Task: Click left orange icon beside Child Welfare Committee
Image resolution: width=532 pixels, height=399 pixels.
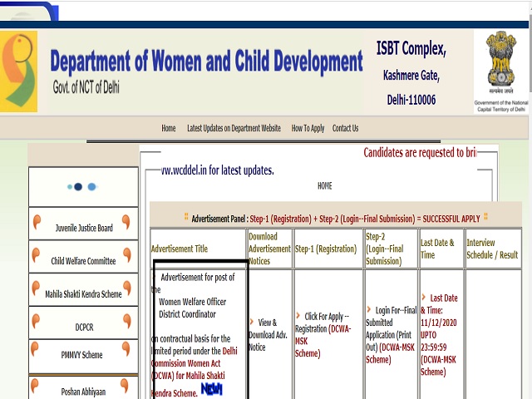Action: 36,255
